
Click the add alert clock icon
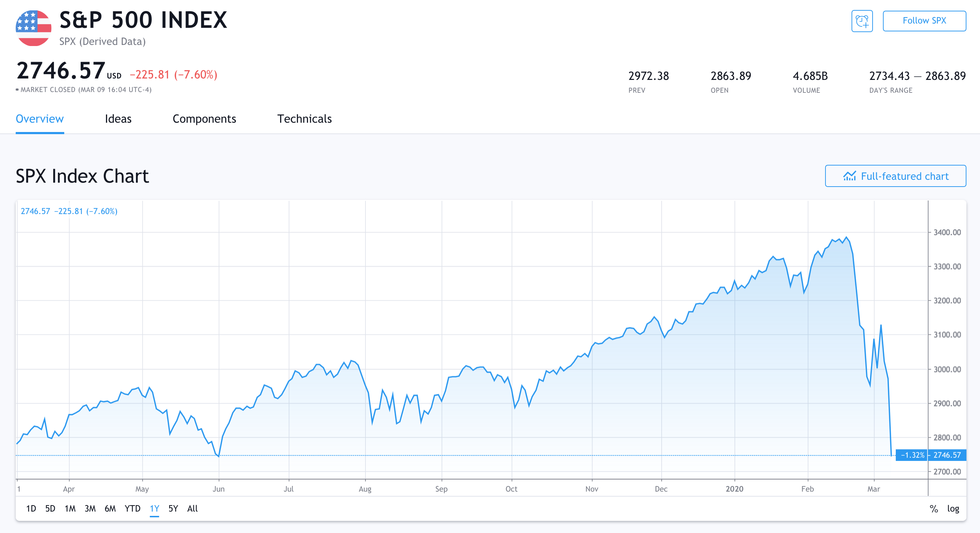point(862,21)
